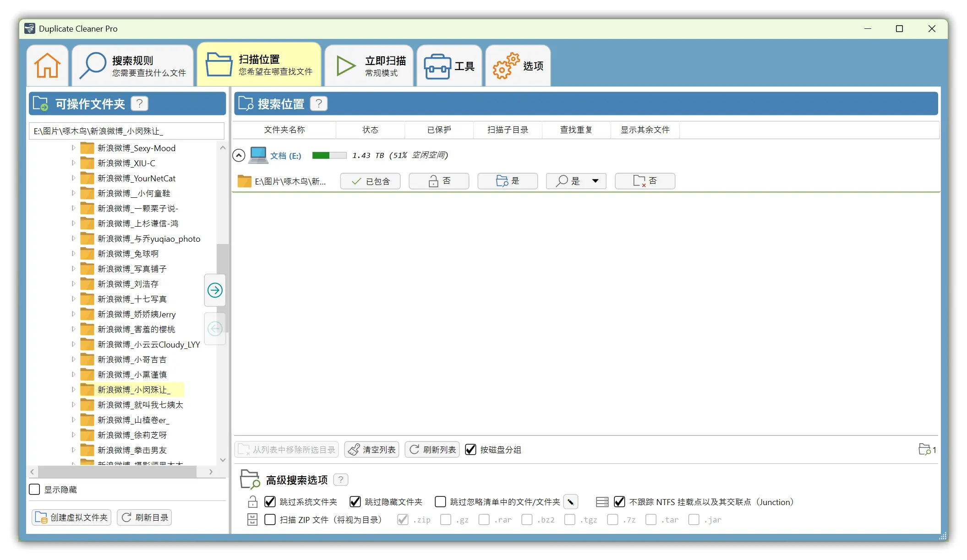Enable 扫描 ZIP 文件 checkbox
This screenshot has height=560, width=967.
270,520
